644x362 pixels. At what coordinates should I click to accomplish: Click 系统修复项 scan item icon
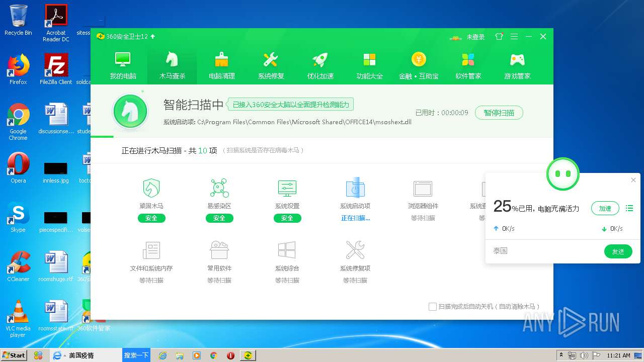point(355,250)
